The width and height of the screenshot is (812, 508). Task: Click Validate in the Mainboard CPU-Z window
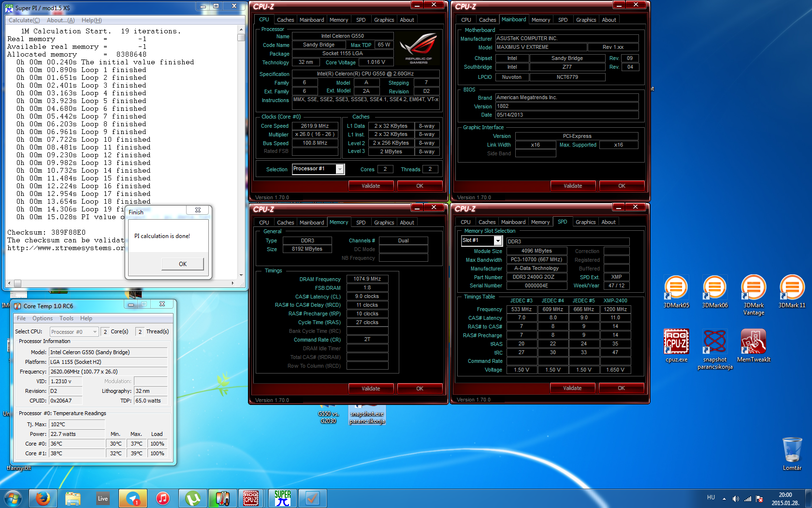point(573,186)
